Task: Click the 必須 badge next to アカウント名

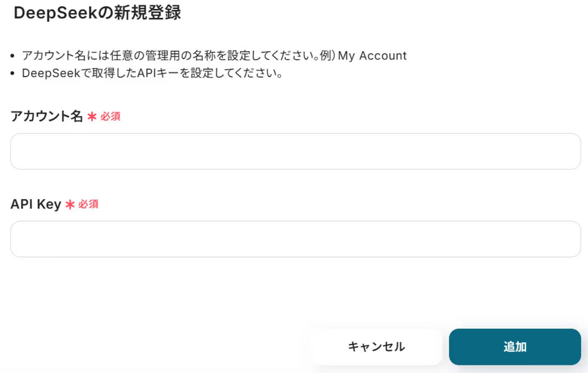Action: [x=110, y=116]
